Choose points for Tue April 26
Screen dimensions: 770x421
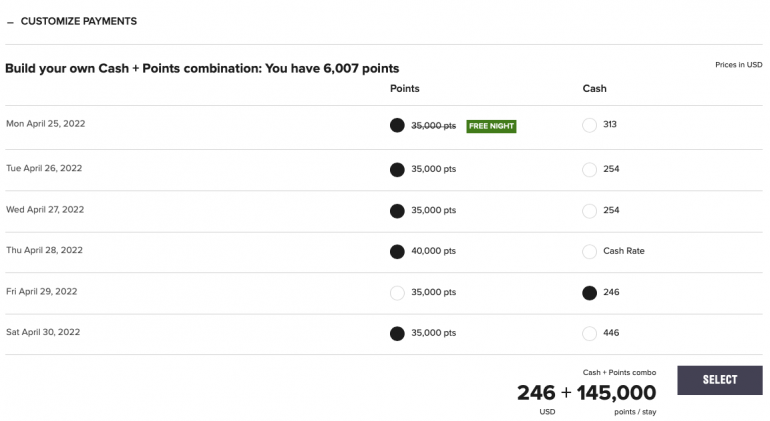pos(397,169)
